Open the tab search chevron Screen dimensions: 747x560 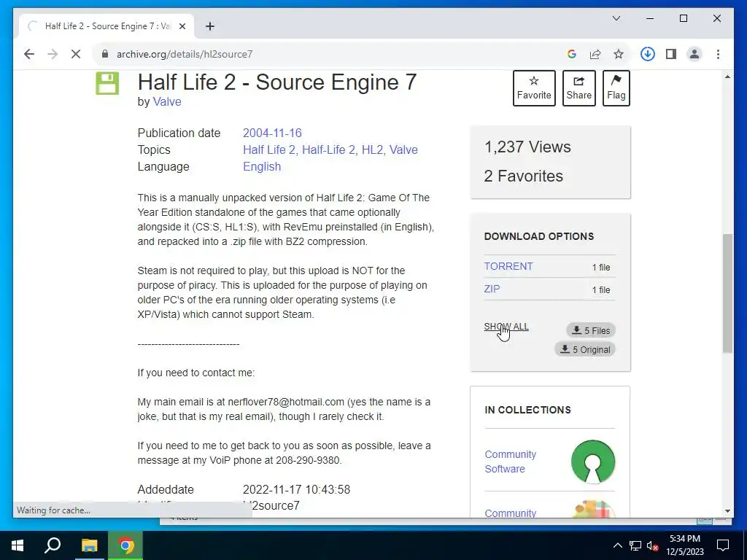[x=616, y=18]
